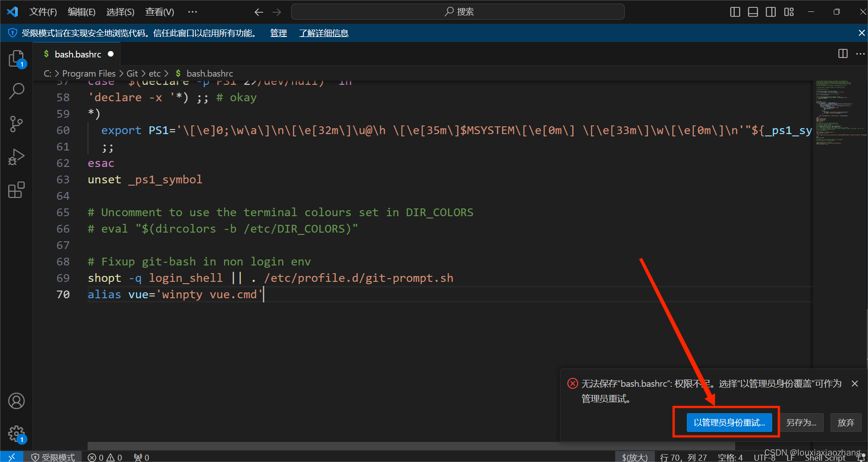Screen dimensions: 868x462
Task: Click line number 60 in gutter
Action: [63, 130]
